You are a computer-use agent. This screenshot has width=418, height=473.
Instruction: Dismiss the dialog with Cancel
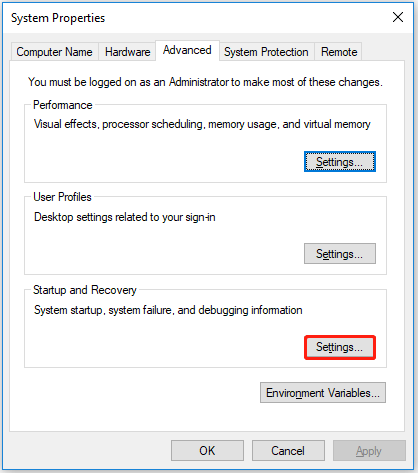tap(288, 451)
